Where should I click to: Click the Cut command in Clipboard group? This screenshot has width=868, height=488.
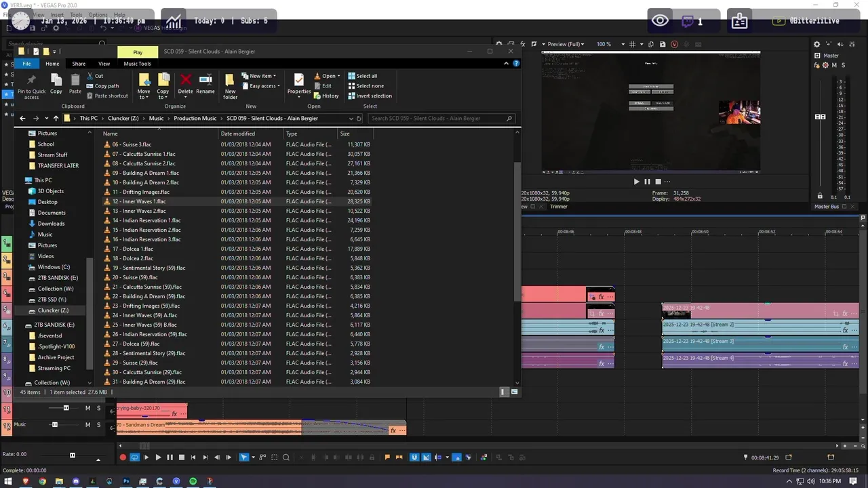click(94, 76)
